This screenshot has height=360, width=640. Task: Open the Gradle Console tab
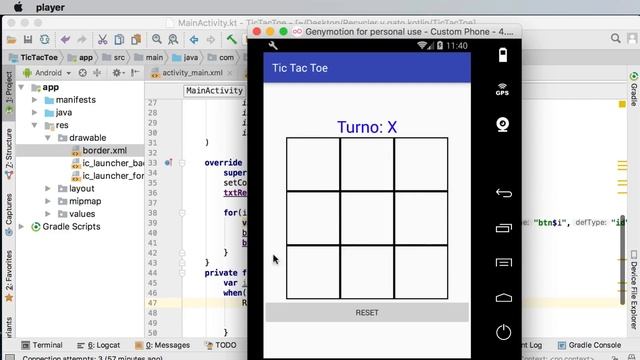tap(589, 345)
